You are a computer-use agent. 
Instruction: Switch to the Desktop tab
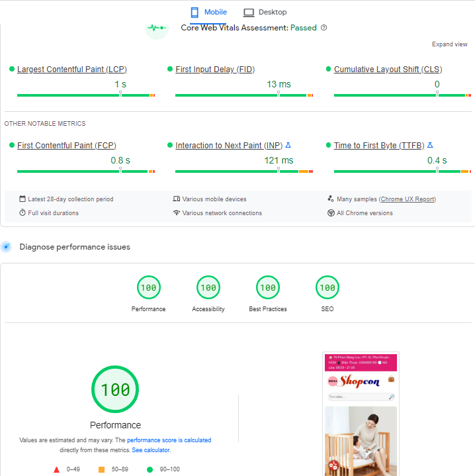tap(265, 12)
